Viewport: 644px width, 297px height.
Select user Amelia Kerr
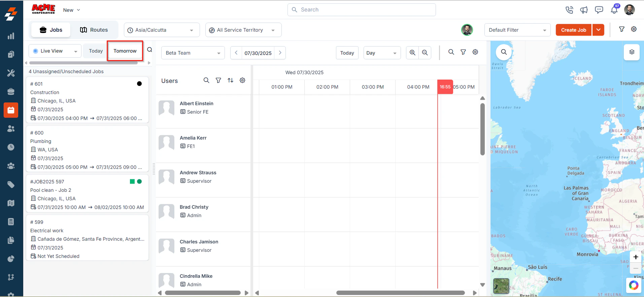click(193, 138)
